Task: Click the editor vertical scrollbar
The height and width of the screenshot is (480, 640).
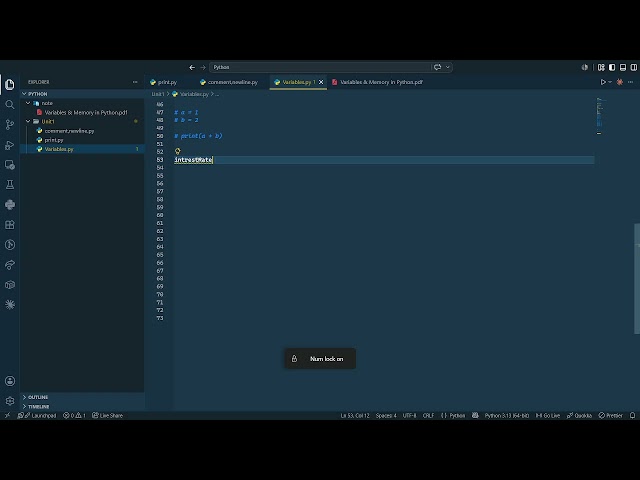Action: tap(637, 278)
